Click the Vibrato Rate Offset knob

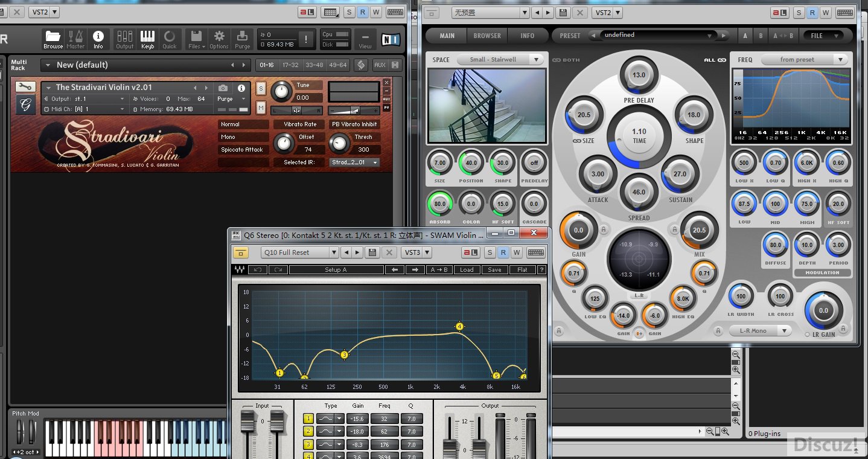coord(284,143)
